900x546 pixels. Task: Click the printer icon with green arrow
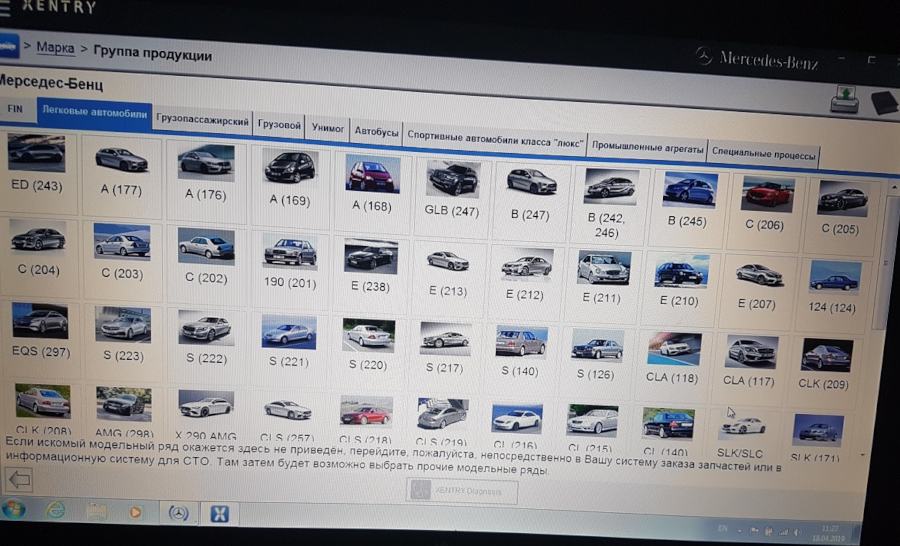click(844, 99)
